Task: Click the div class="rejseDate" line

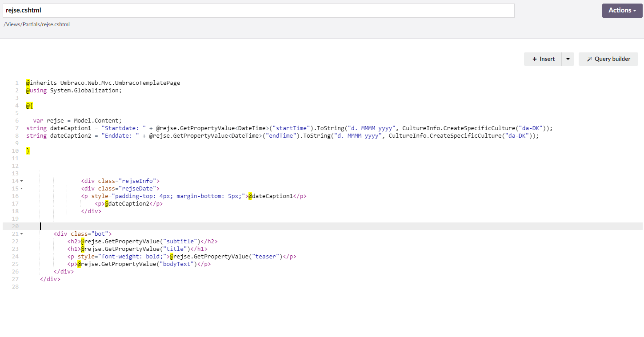Action: point(120,189)
